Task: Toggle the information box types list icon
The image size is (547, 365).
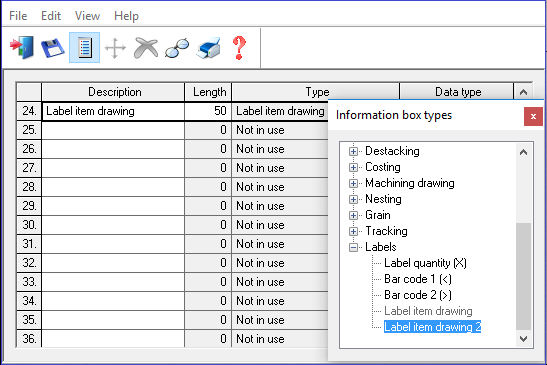Action: 84,47
